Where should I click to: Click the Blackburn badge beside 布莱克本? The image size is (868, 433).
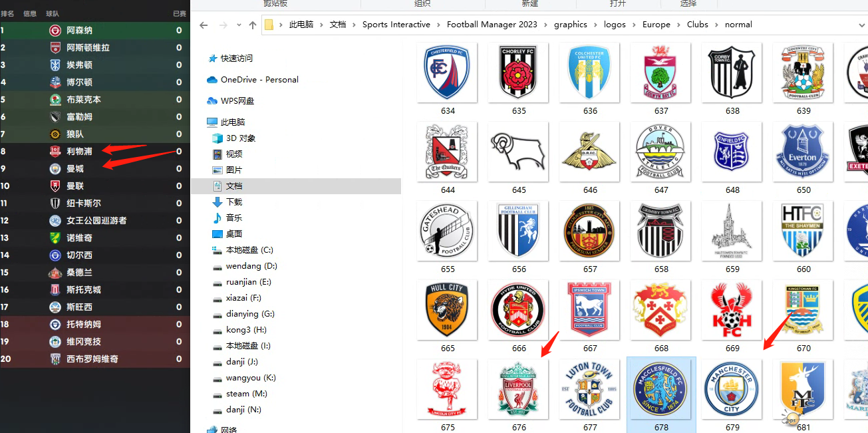click(55, 100)
